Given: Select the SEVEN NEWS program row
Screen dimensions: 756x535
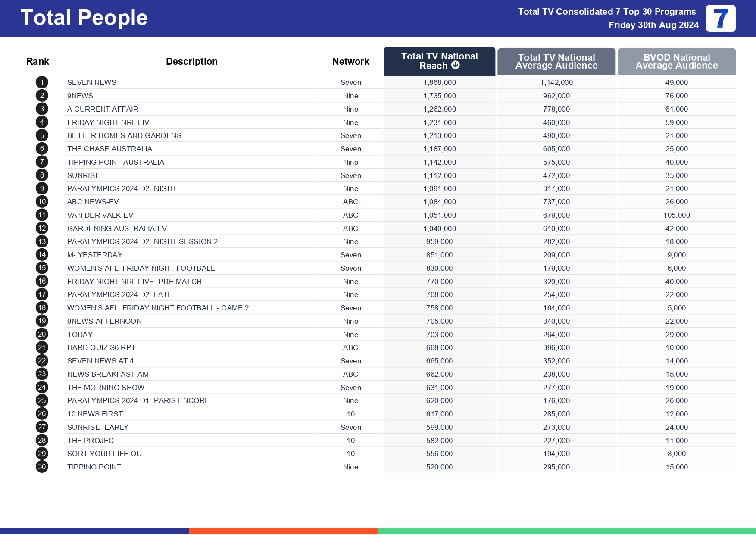Looking at the screenshot, I should point(91,82).
